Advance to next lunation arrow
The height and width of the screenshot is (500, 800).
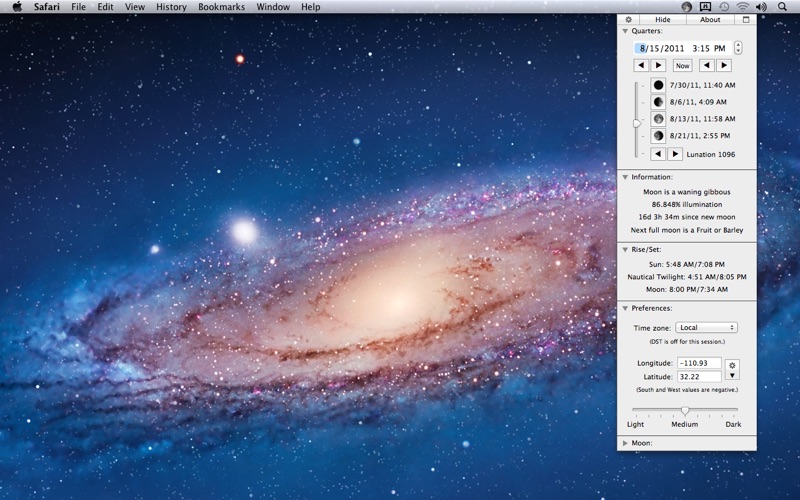tap(675, 154)
